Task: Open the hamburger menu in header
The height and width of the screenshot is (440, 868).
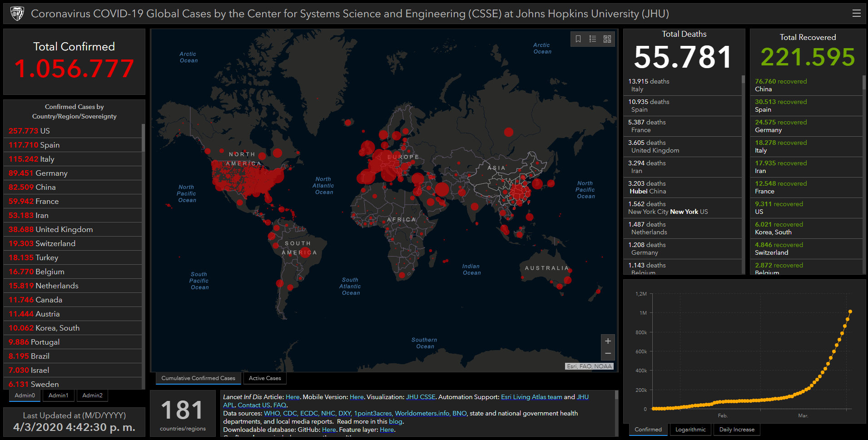Action: click(856, 14)
